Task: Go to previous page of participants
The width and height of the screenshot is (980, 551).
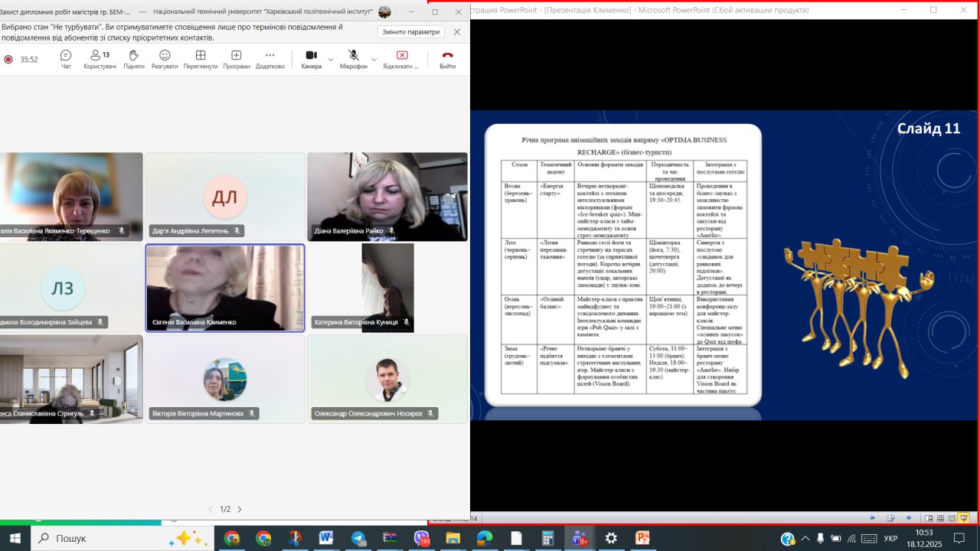Action: click(x=211, y=509)
